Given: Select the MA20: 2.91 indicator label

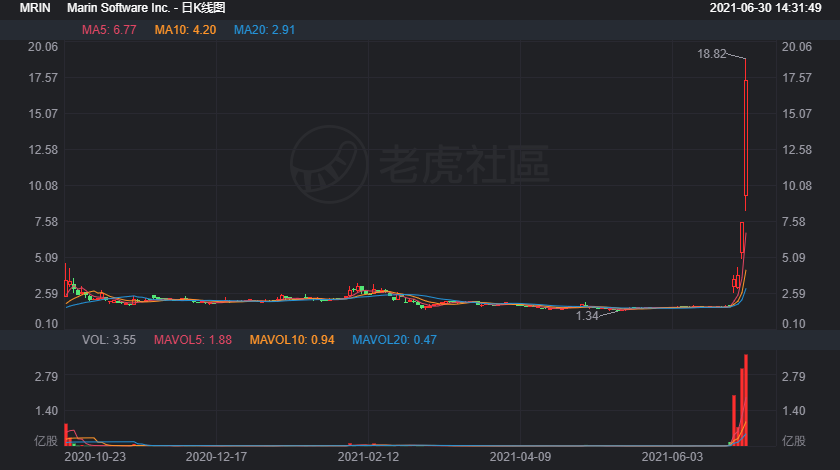Looking at the screenshot, I should (x=264, y=30).
